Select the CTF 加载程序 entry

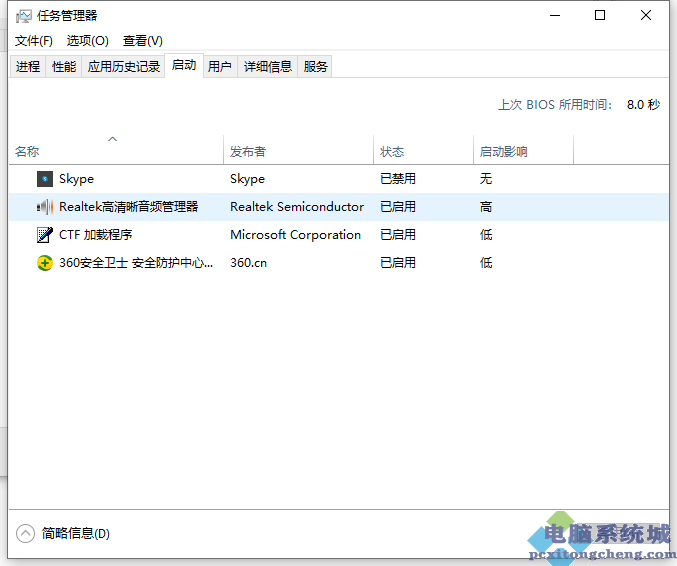click(x=95, y=235)
